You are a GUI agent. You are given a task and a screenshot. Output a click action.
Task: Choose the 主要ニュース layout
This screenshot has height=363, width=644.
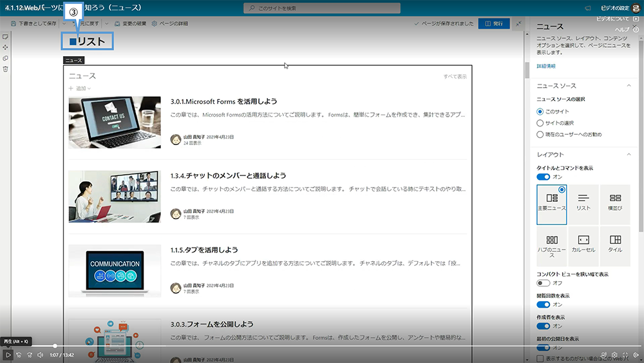click(552, 204)
